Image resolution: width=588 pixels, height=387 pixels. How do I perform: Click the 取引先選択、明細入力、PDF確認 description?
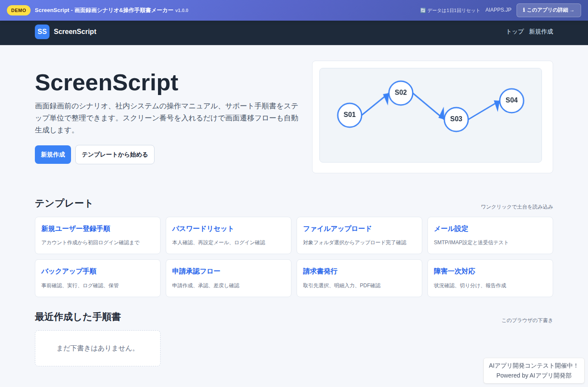(342, 286)
